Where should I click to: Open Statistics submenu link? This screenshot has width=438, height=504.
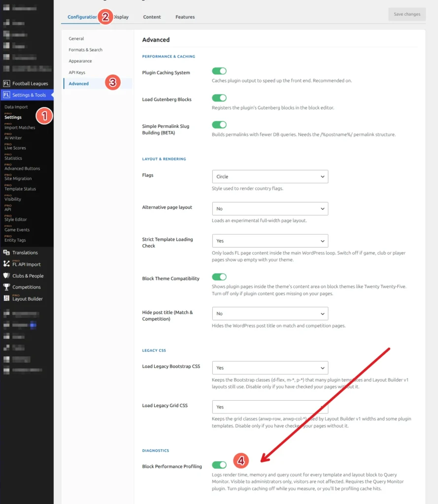13,158
